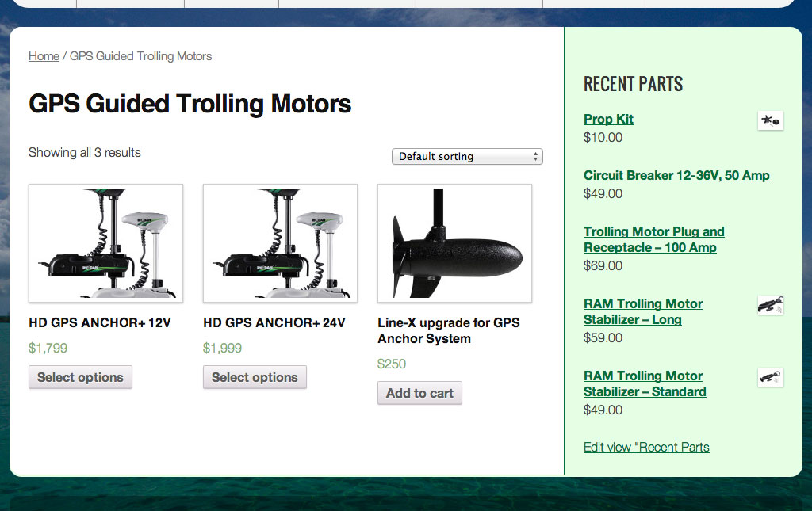
Task: Open HD GPS ANCHOR+ 12V product image
Action: 105,243
